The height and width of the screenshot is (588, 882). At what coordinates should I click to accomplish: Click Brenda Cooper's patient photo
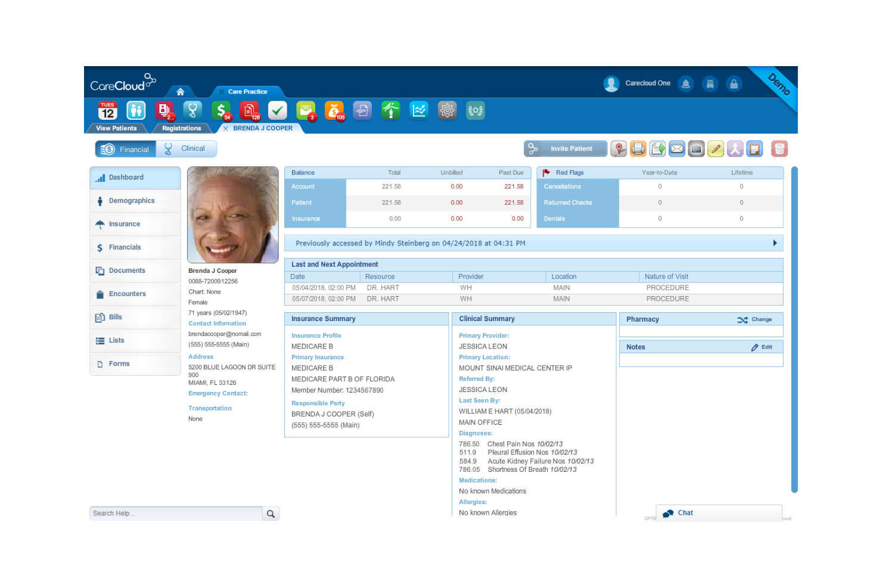pyautogui.click(x=233, y=214)
